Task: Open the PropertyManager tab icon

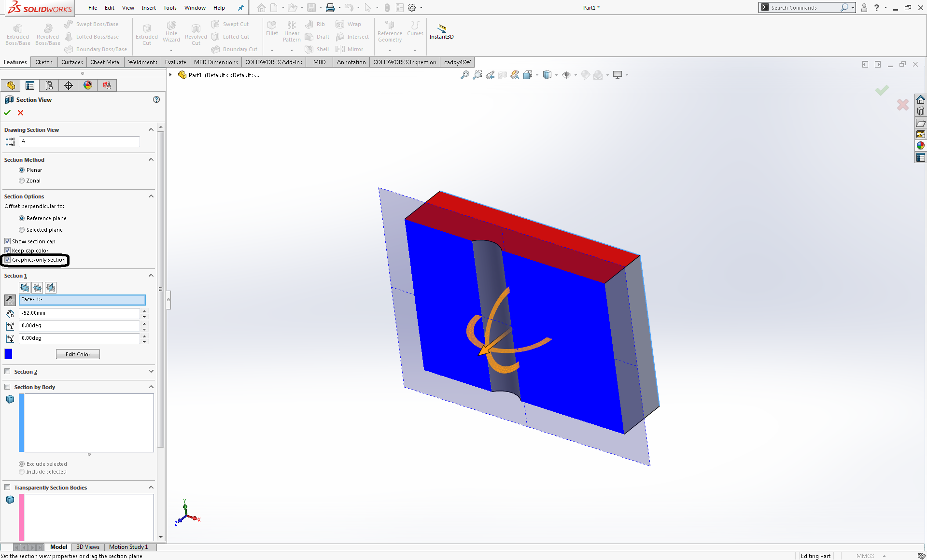Action: point(30,85)
